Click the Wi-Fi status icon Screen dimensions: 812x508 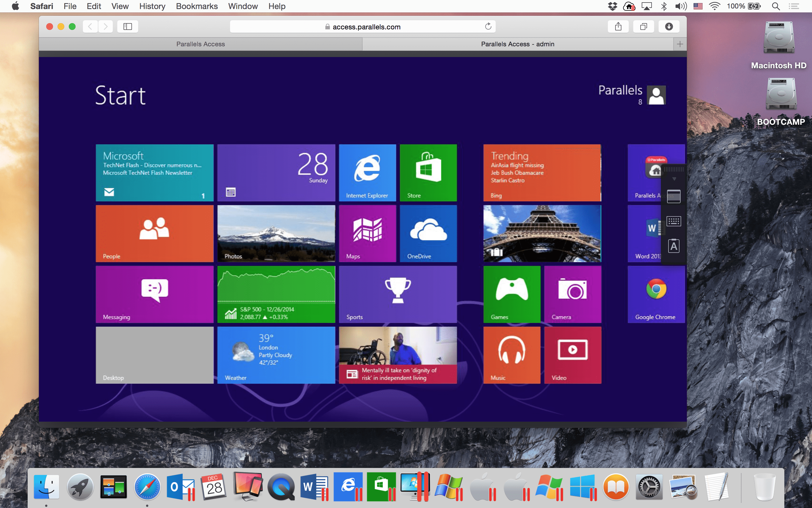(x=714, y=6)
